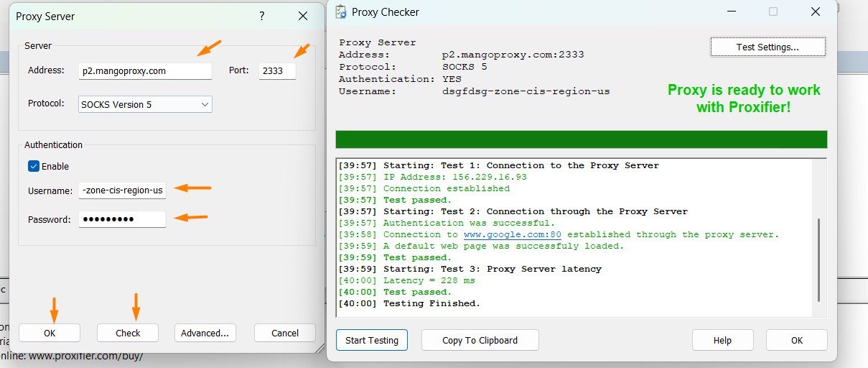
Task: Click the Address field p2.mangoproxy.com
Action: click(146, 70)
